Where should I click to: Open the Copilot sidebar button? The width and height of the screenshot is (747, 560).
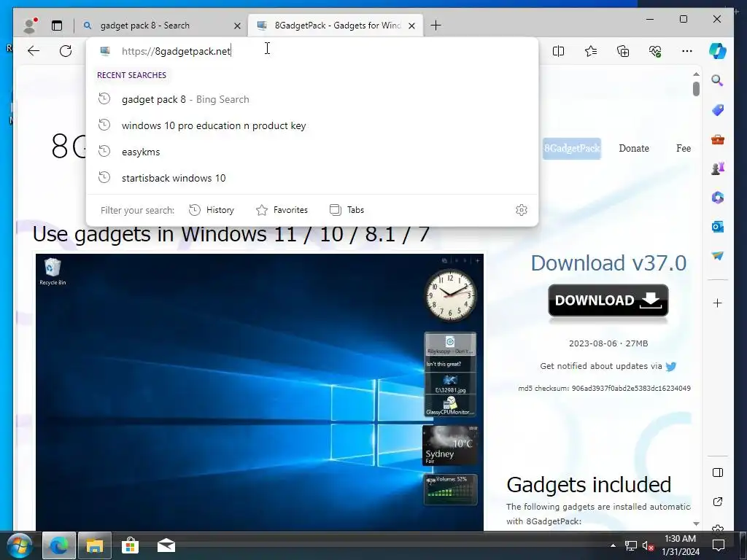(718, 51)
